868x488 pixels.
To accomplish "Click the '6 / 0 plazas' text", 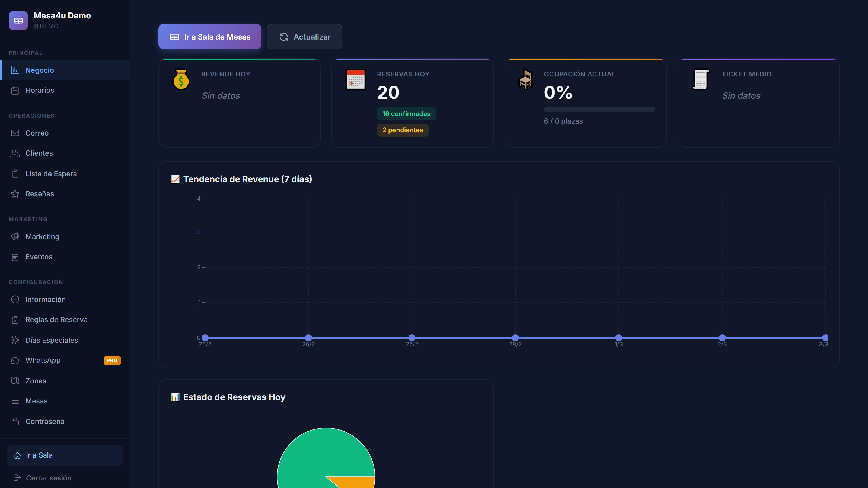I will [x=563, y=121].
